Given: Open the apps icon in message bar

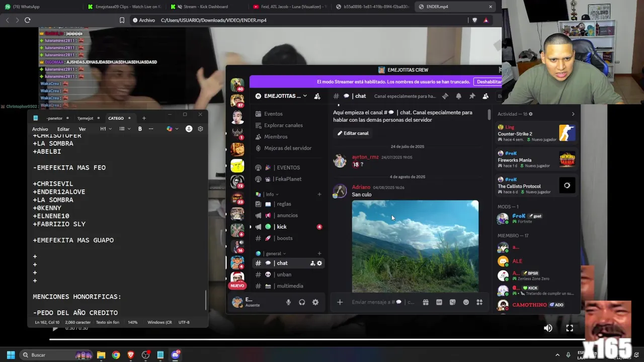Looking at the screenshot, I should tap(479, 302).
